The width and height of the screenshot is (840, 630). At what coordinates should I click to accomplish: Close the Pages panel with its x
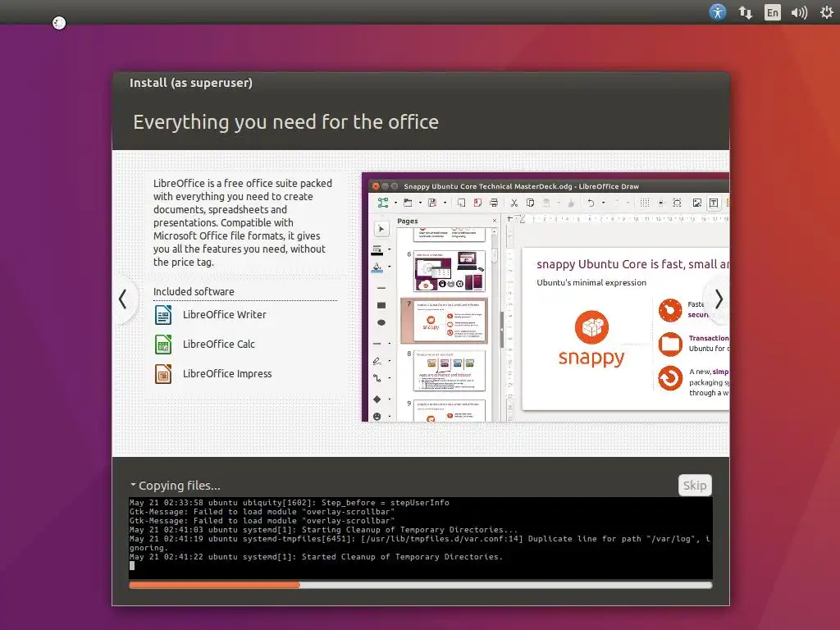tap(494, 221)
